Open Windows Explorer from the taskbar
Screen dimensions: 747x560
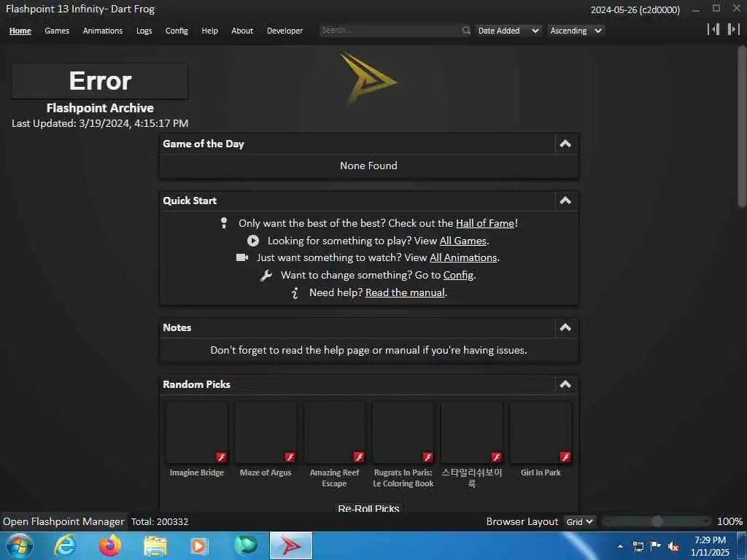pyautogui.click(x=155, y=546)
